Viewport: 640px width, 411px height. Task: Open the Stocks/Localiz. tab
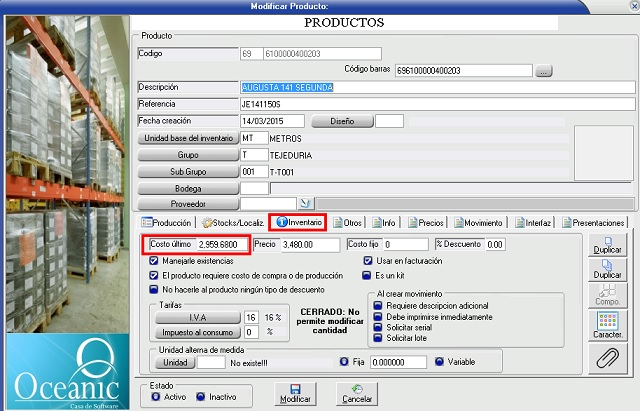tap(232, 222)
